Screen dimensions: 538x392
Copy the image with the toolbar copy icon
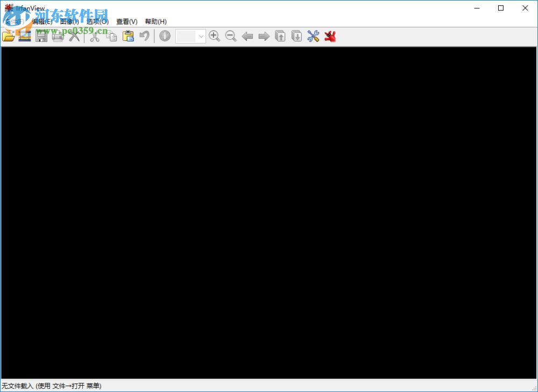111,36
